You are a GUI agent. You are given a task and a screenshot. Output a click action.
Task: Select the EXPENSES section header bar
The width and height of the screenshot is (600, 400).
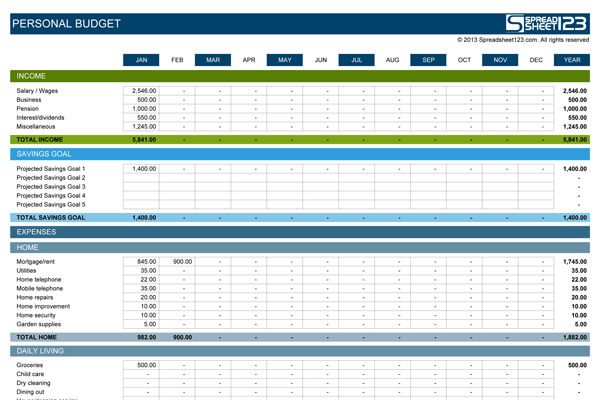coord(300,232)
